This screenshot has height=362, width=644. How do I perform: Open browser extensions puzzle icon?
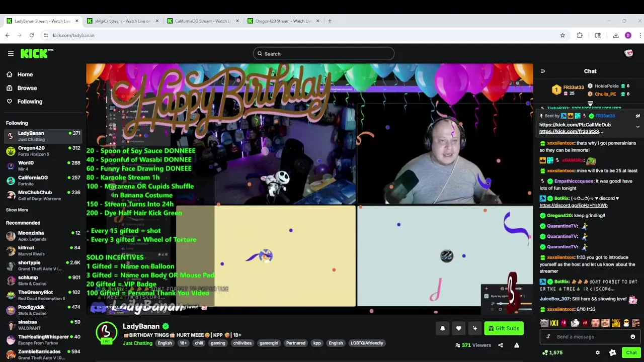(x=580, y=35)
